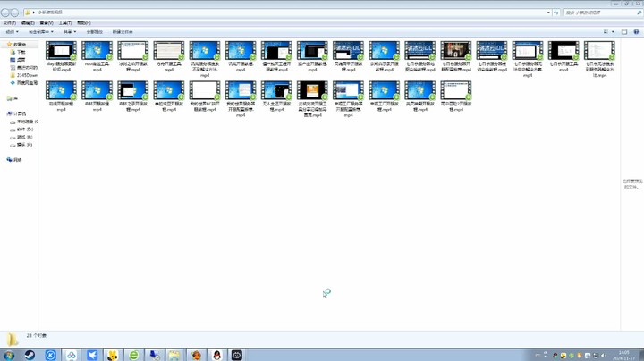Open the 工具(T) menu

point(65,23)
